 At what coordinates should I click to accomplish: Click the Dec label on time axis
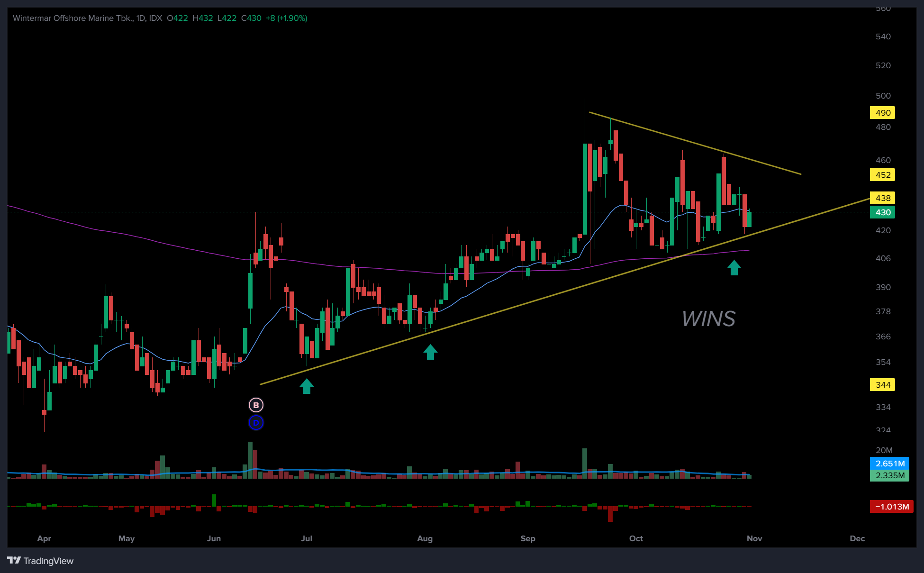(x=857, y=538)
